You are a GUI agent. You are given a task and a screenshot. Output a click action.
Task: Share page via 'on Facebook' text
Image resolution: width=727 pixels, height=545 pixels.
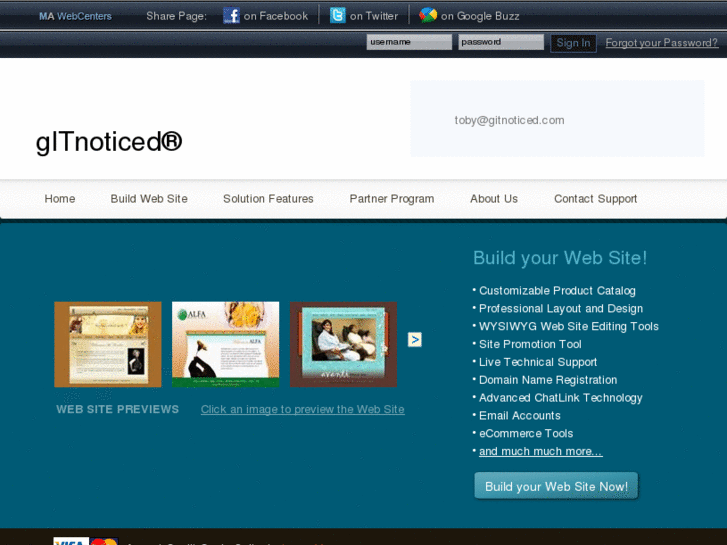point(276,16)
